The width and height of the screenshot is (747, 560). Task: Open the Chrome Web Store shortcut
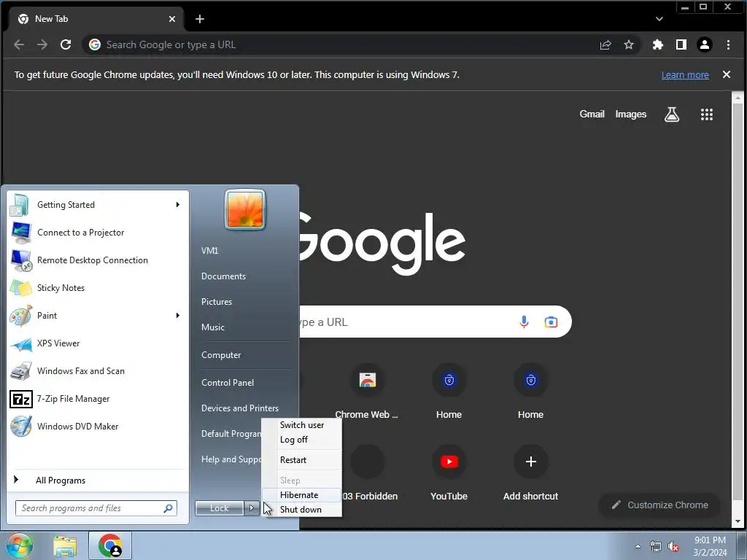pos(367,392)
